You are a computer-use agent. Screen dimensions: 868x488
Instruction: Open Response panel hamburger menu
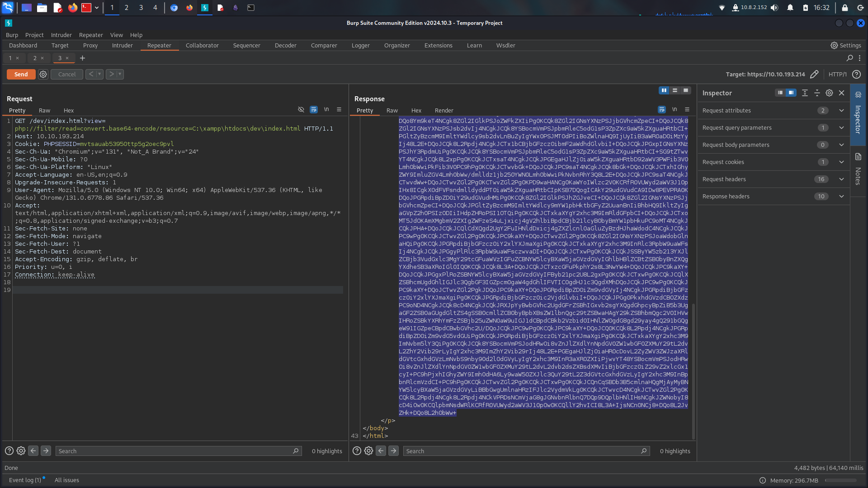[687, 110]
